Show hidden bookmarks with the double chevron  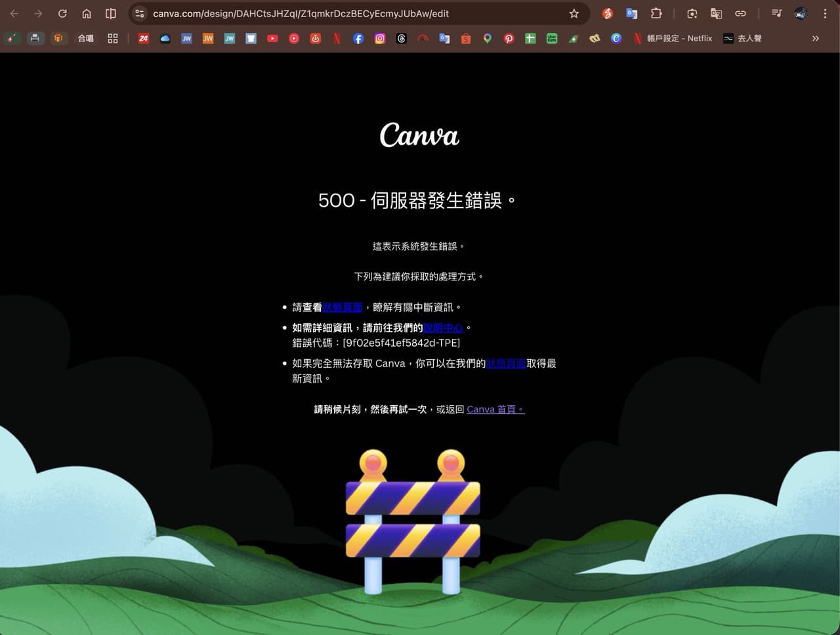[x=816, y=39]
